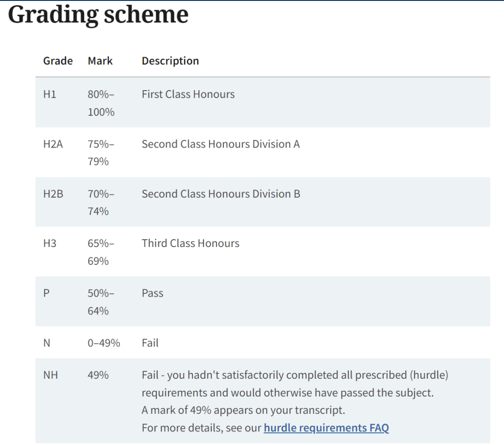
Task: Click the 80%–100% mark range
Action: [101, 103]
